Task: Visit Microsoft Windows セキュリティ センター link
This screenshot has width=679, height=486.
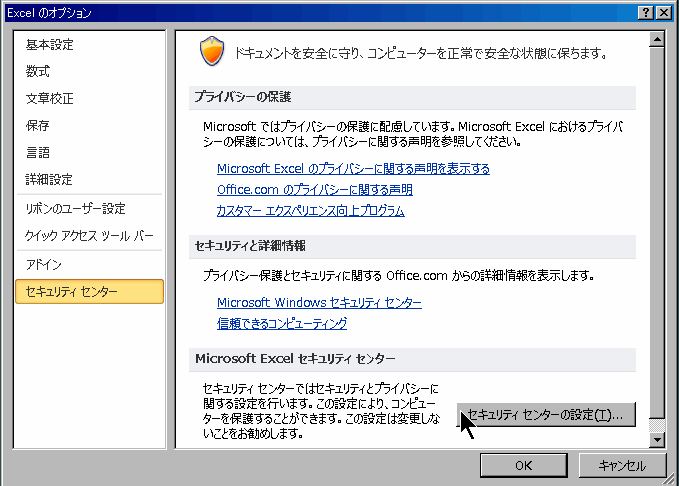Action: (x=319, y=302)
